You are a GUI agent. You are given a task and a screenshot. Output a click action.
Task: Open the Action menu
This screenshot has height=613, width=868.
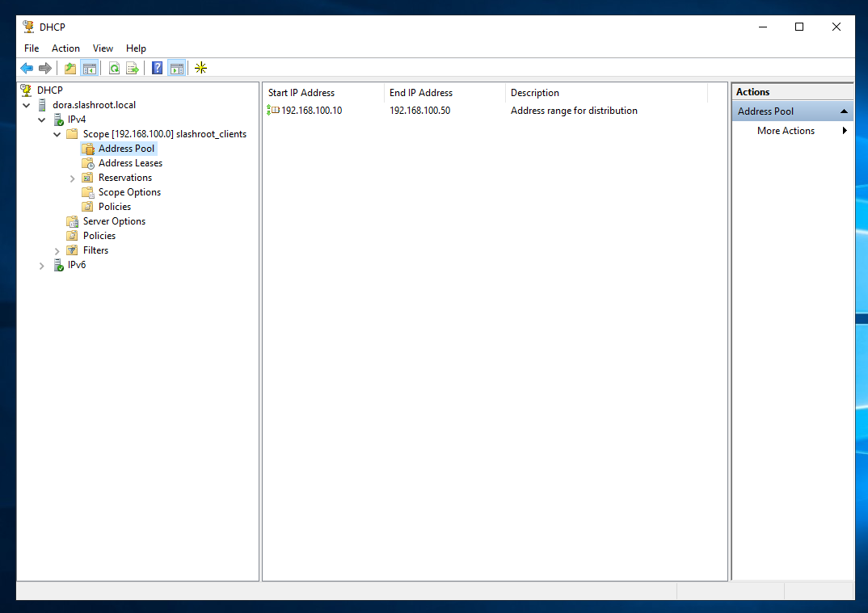(65, 48)
